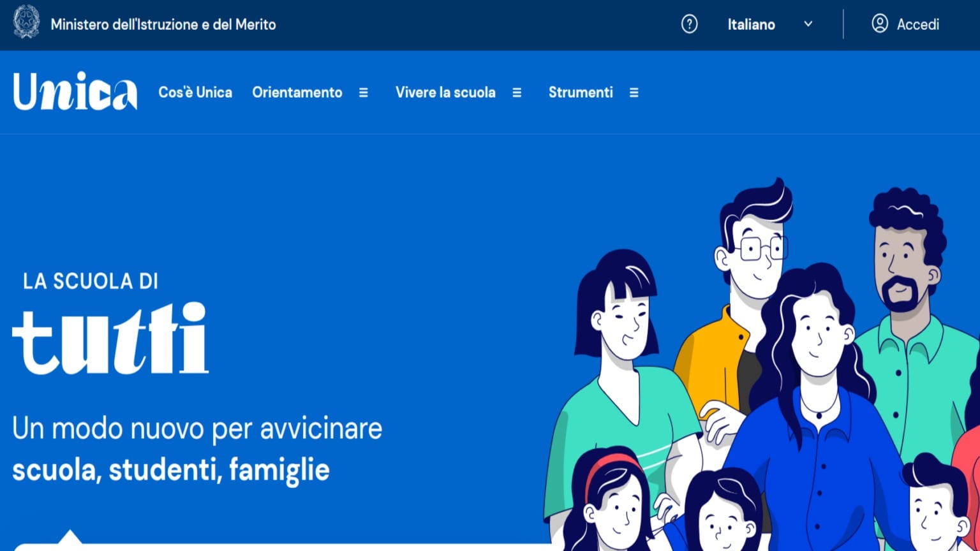This screenshot has height=551, width=980.
Task: Click the Ministero coat of arms emblem
Action: [26, 24]
